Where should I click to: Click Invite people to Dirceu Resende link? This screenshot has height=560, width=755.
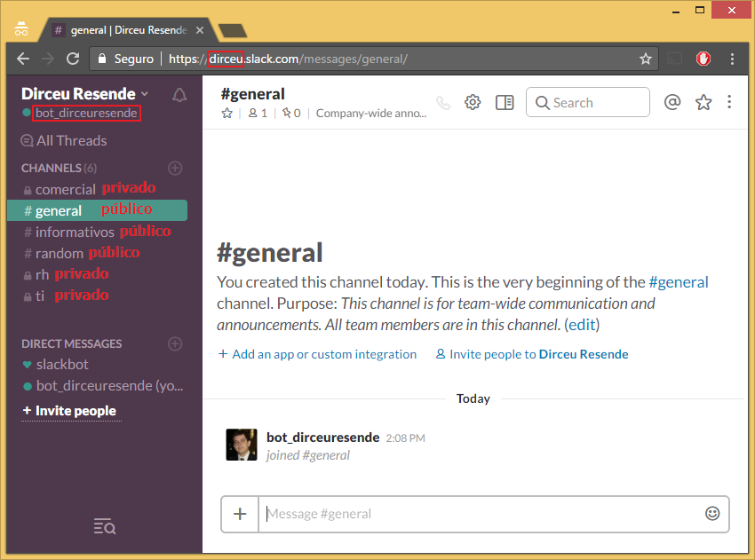coord(532,354)
